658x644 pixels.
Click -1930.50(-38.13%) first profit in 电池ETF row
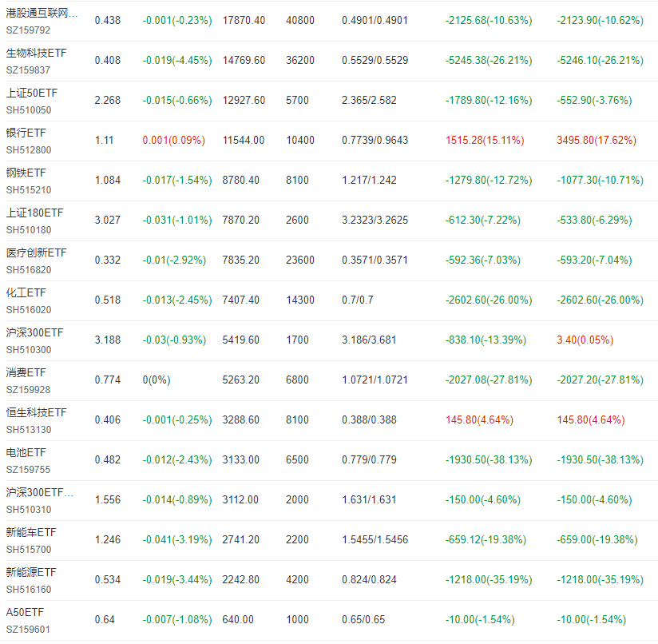[x=489, y=459]
